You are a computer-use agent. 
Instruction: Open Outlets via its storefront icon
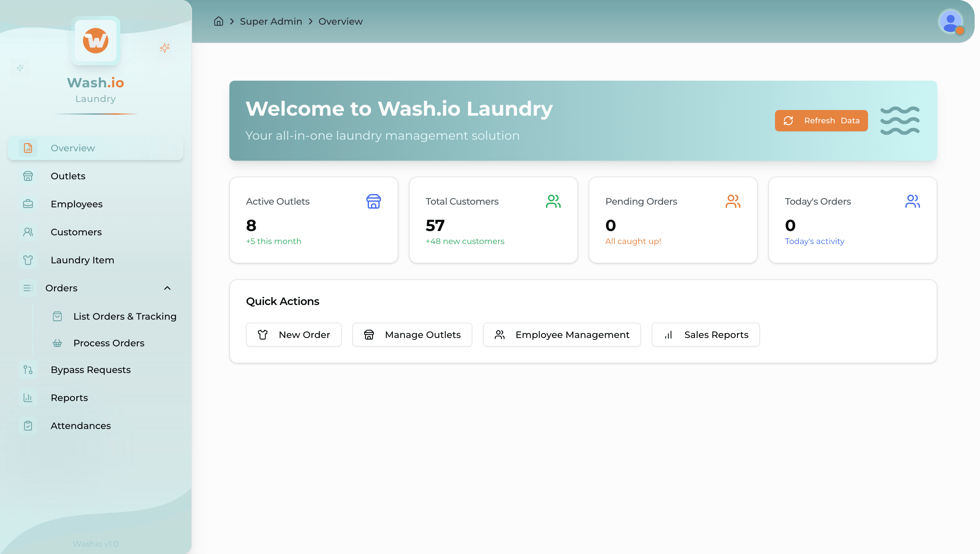pos(28,176)
